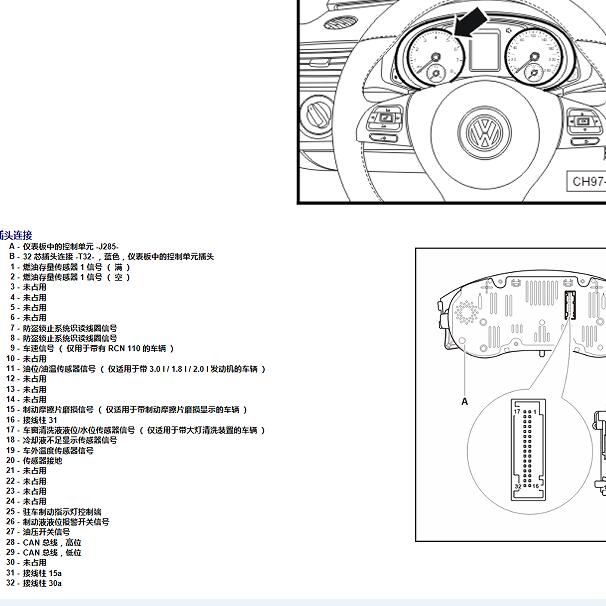The width and height of the screenshot is (606, 606).
Task: Click pin 1 燃油存量传感器 1 信号（满）
Action: point(70,267)
